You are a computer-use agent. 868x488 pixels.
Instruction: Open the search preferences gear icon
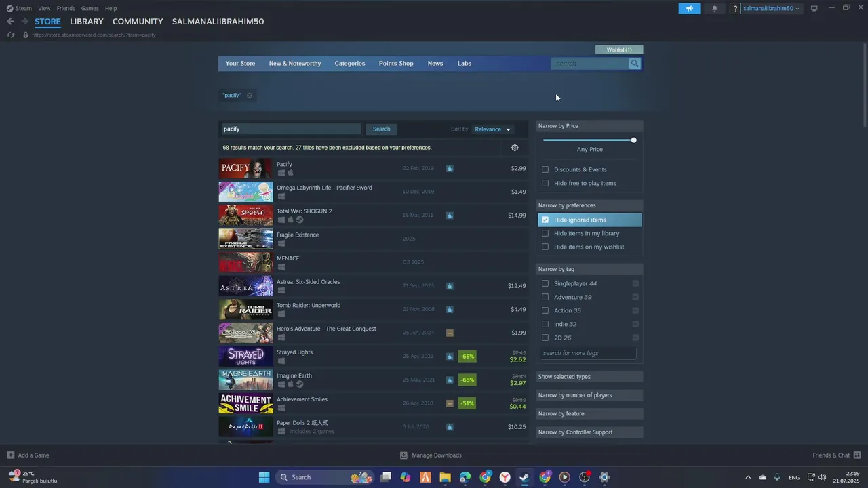515,148
